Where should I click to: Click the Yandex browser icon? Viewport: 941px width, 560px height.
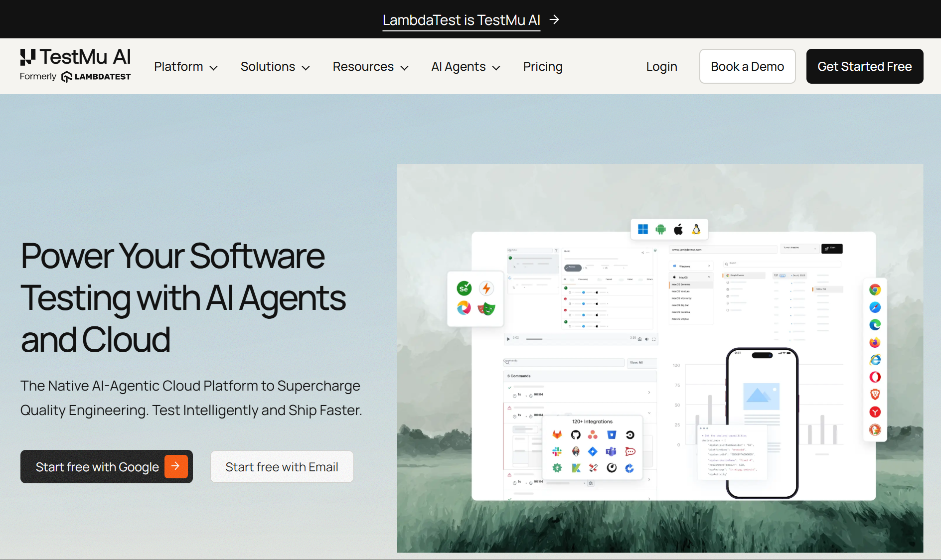[875, 412]
